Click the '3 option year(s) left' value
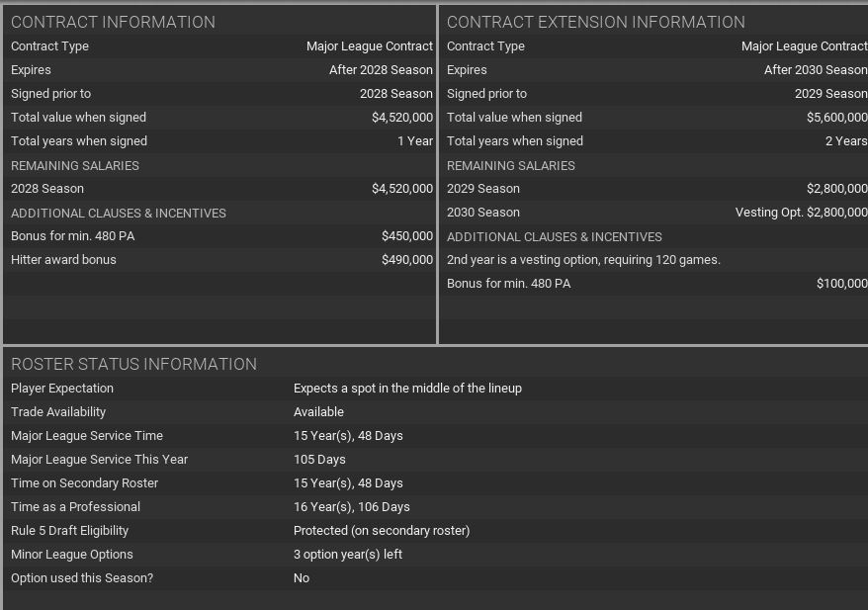 [x=347, y=555]
